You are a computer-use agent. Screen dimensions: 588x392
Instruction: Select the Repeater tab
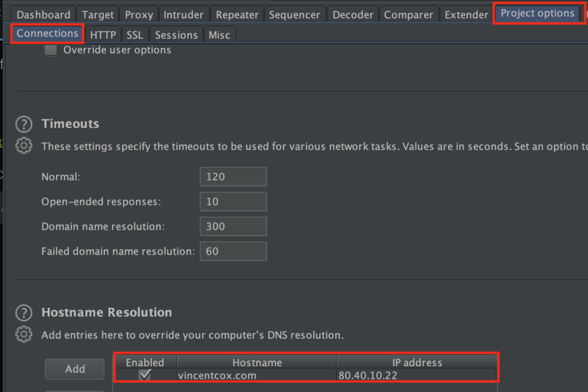click(x=237, y=15)
